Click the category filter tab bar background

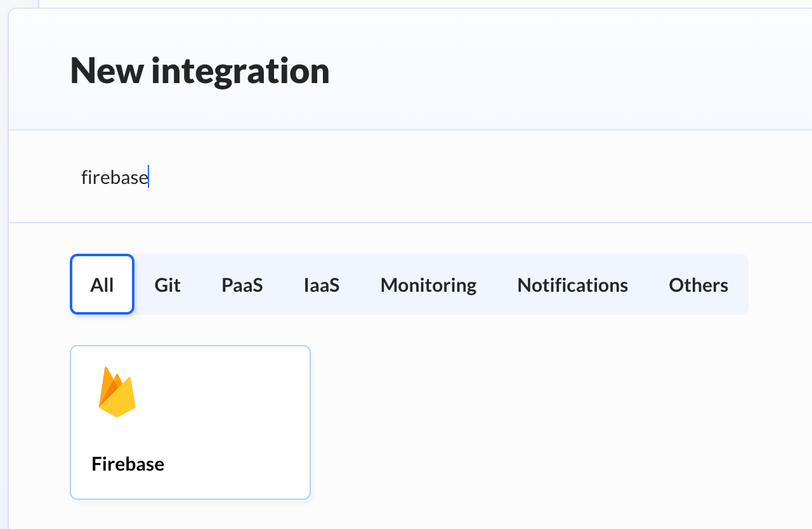coord(739,285)
